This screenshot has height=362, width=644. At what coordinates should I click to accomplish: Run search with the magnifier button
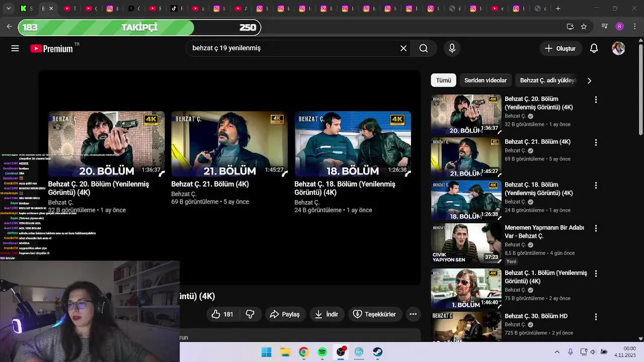point(424,48)
